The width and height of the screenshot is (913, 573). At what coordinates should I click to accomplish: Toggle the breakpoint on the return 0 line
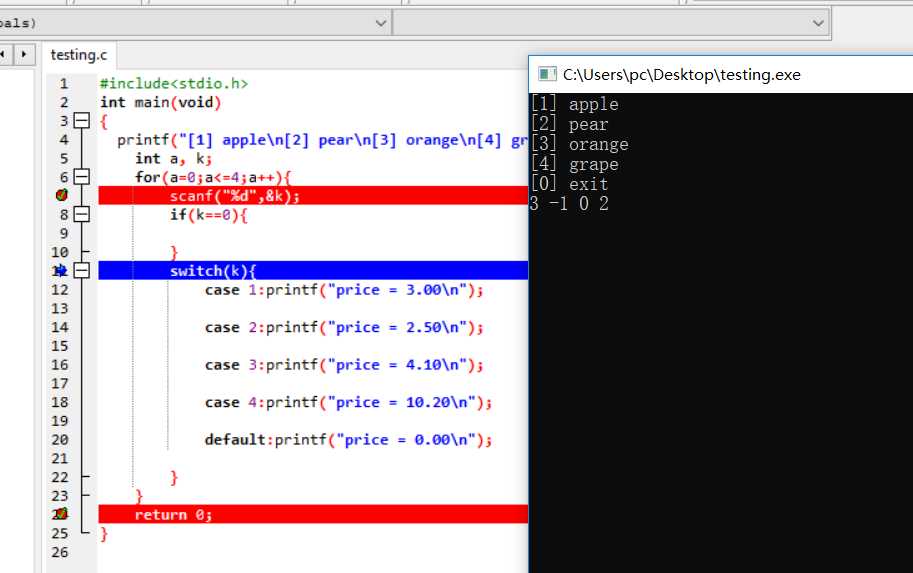pyautogui.click(x=61, y=514)
